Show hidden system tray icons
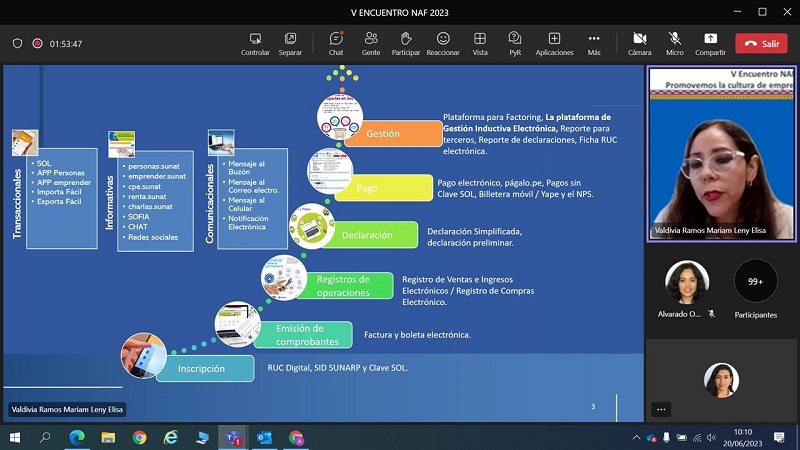Viewport: 800px width, 450px height. click(637, 438)
